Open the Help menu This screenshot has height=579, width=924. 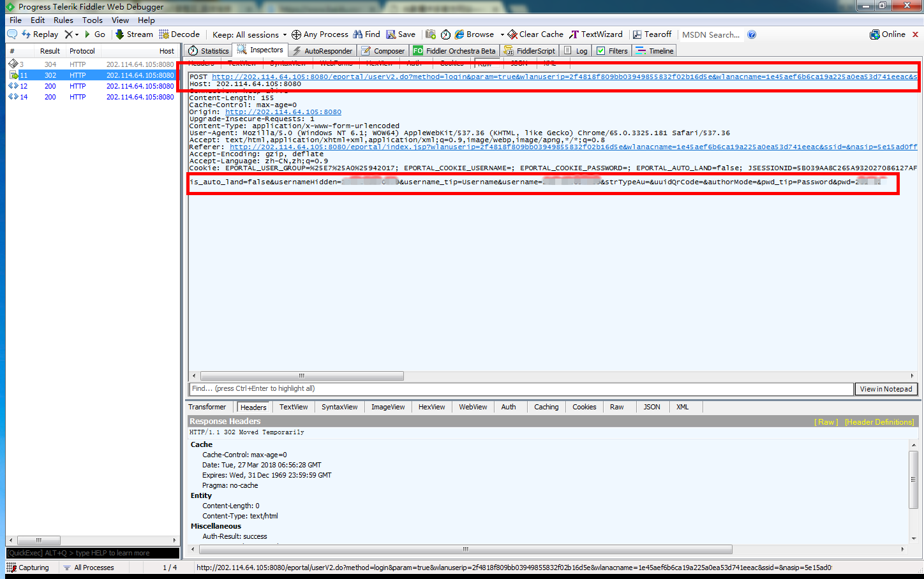point(146,20)
